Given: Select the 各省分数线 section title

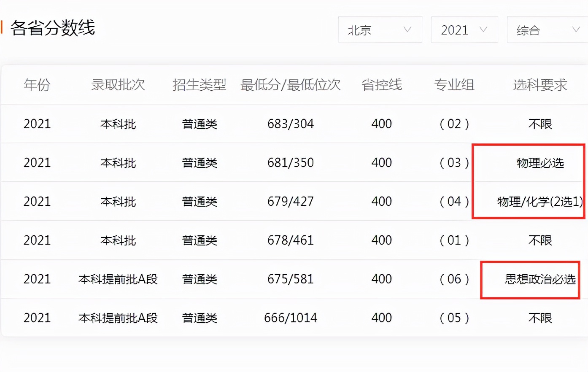Looking at the screenshot, I should tap(55, 29).
